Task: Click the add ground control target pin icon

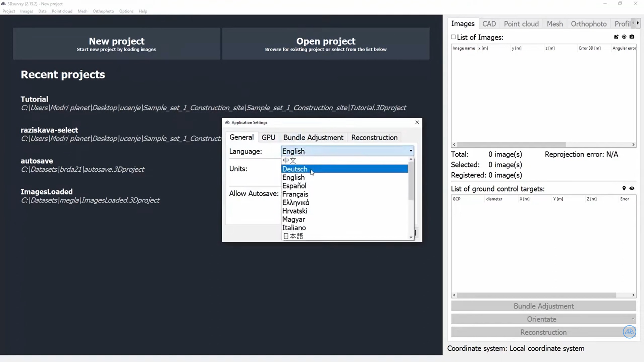Action: (624, 188)
